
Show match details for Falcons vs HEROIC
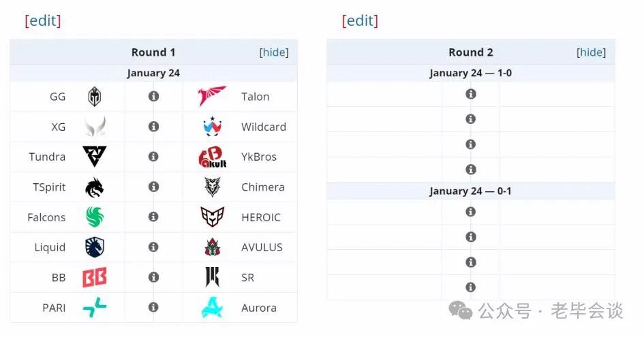[153, 216]
